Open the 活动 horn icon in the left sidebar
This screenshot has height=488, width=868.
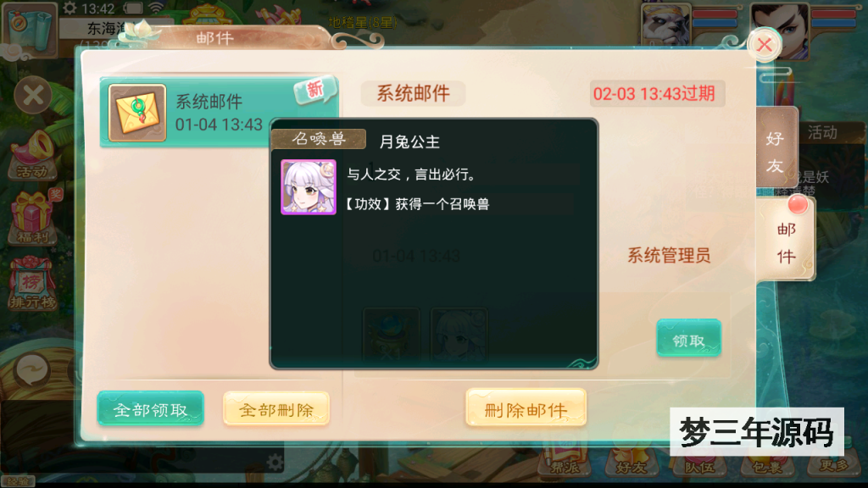coord(33,156)
